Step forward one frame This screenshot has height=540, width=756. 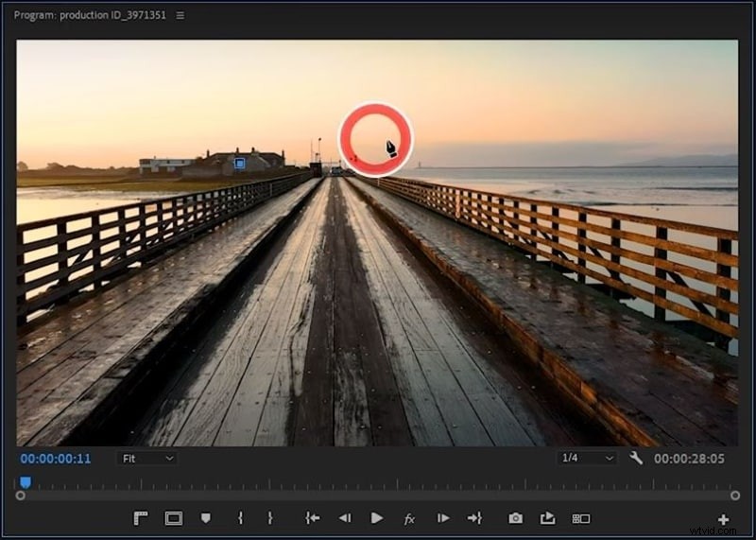click(x=442, y=518)
